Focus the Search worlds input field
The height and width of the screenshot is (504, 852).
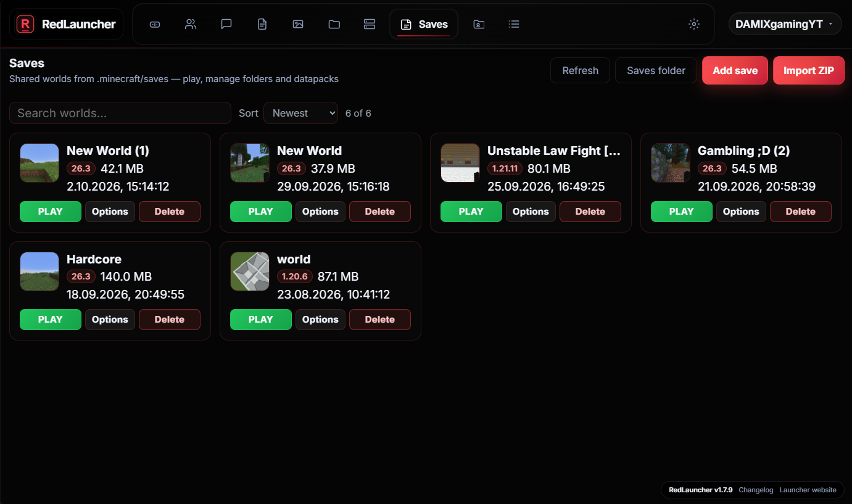tap(120, 113)
